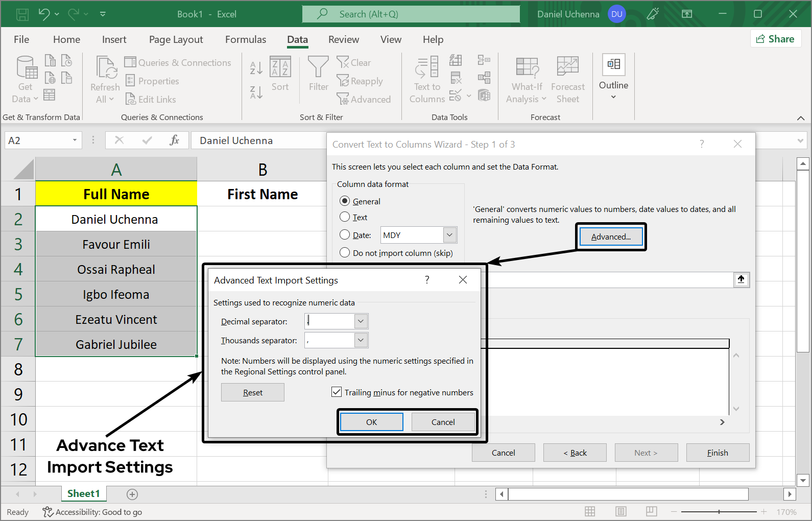Open the MDY date format dropdown
This screenshot has width=812, height=521.
tap(449, 235)
